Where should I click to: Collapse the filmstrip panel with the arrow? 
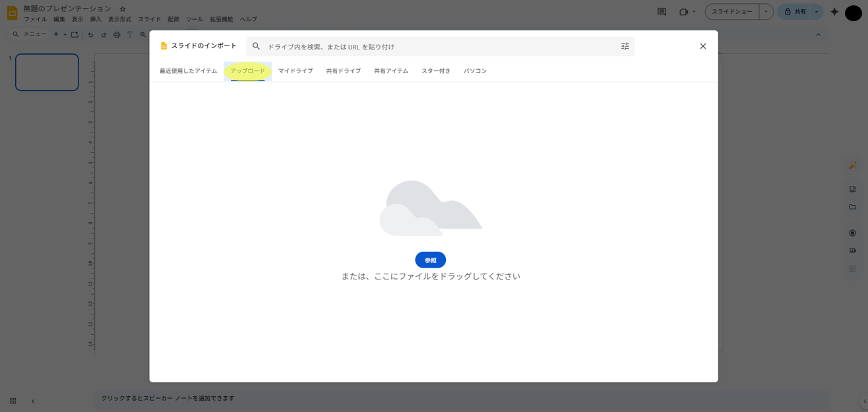coord(33,401)
